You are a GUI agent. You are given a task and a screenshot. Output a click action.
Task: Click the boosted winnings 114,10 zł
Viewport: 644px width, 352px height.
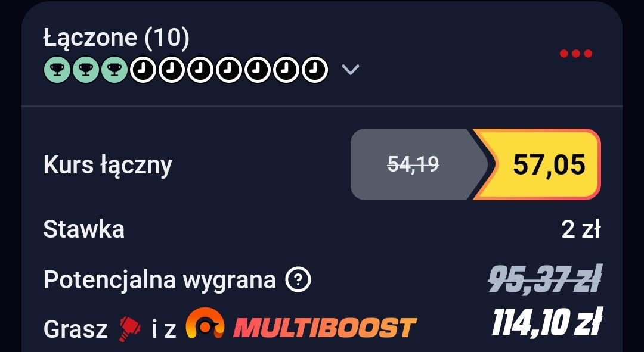pos(547,323)
